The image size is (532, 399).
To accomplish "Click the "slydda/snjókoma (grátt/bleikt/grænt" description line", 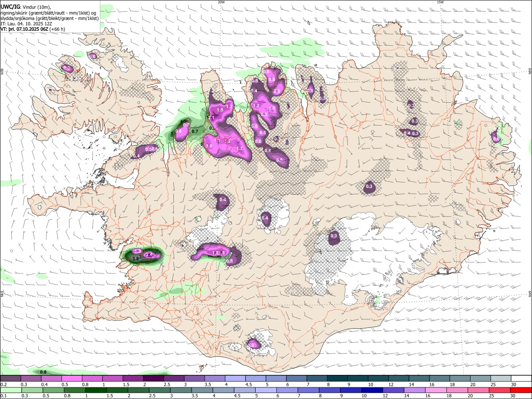I will coord(49,18).
